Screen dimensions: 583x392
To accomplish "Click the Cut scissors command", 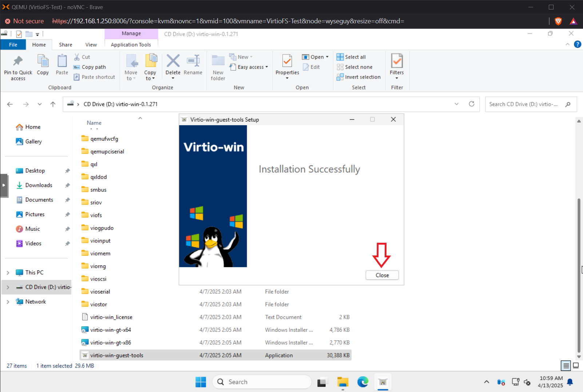I will click(x=82, y=57).
